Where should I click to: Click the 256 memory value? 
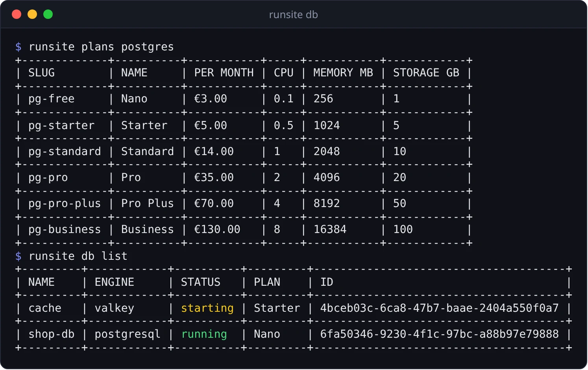[324, 99]
